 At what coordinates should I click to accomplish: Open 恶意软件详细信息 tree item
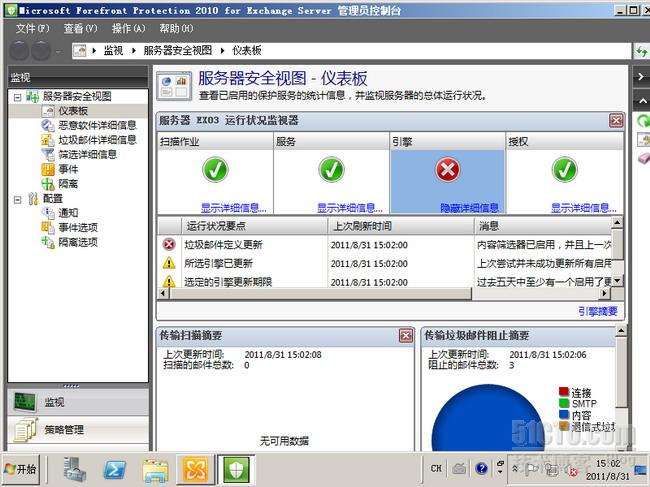97,125
